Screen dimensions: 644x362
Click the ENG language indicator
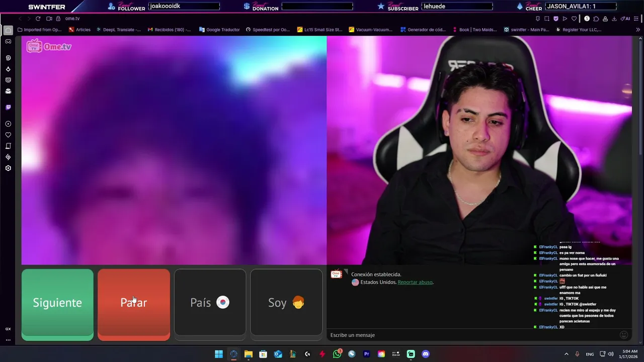(590, 354)
